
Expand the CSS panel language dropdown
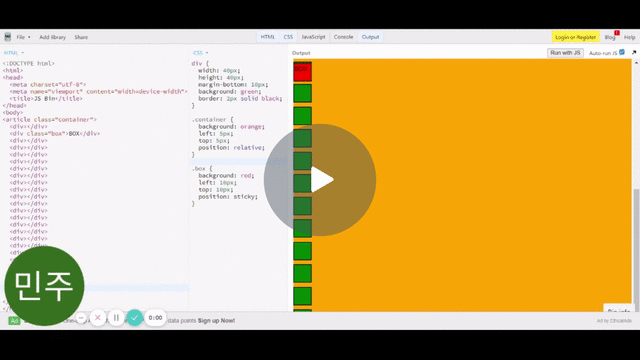[x=200, y=53]
